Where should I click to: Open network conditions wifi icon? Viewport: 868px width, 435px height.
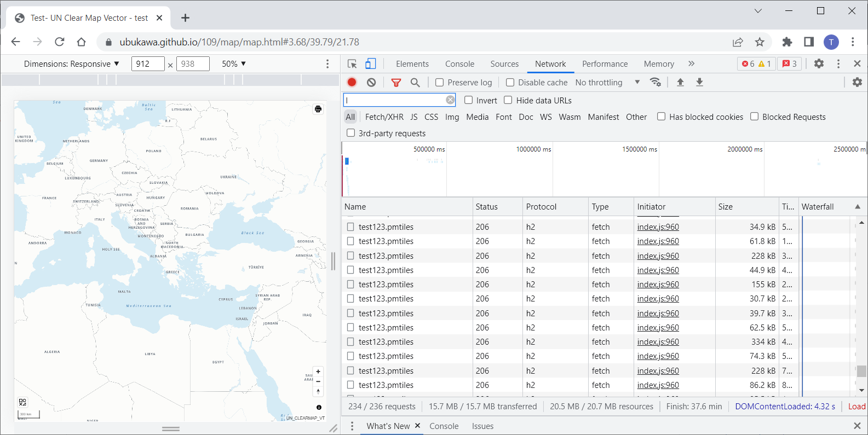coord(655,82)
